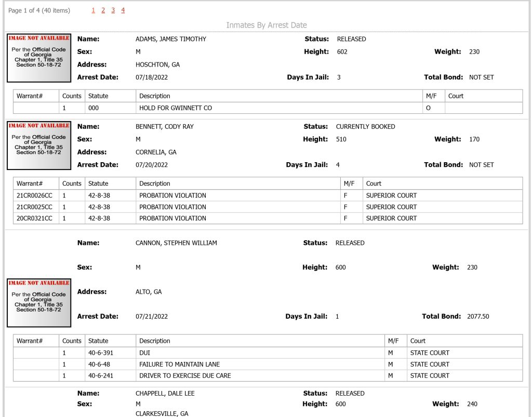Viewport: 532px width, 417px height.
Task: Select the name ADAMS, JAMES TIMOTHY
Action: pos(170,39)
